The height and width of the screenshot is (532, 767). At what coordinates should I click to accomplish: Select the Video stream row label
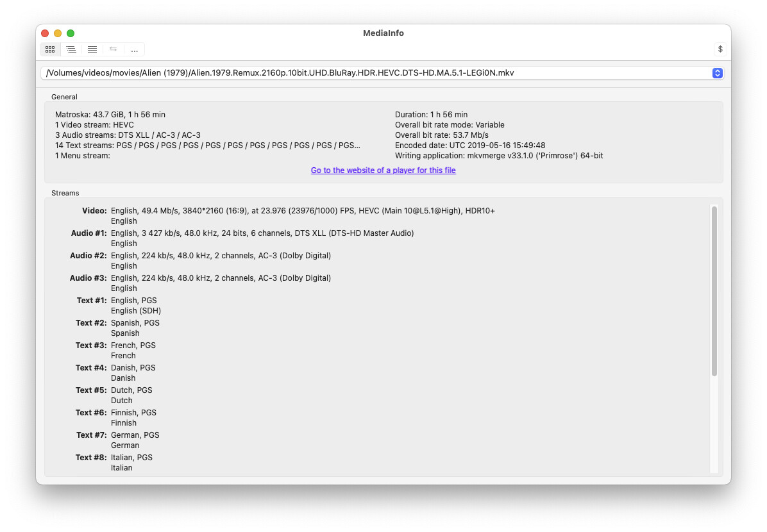[x=94, y=211]
